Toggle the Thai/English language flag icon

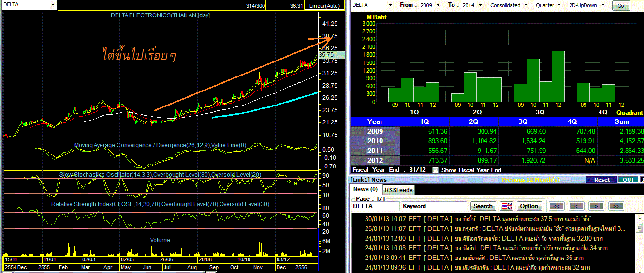pyautogui.click(x=506, y=206)
